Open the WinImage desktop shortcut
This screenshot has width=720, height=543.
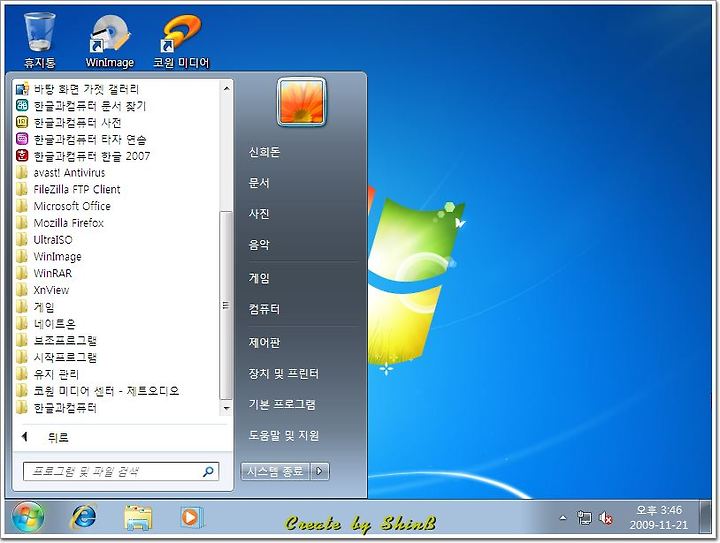pyautogui.click(x=109, y=41)
